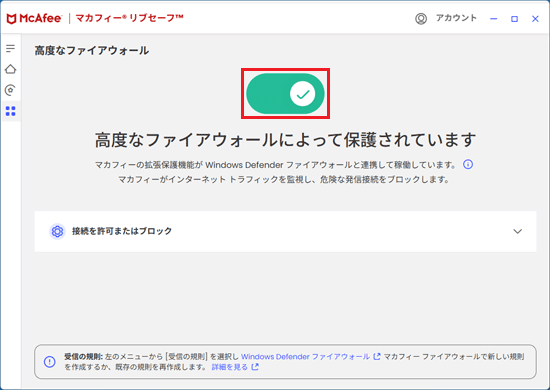Maximize the McAfee window
This screenshot has width=550, height=390.
tap(514, 19)
